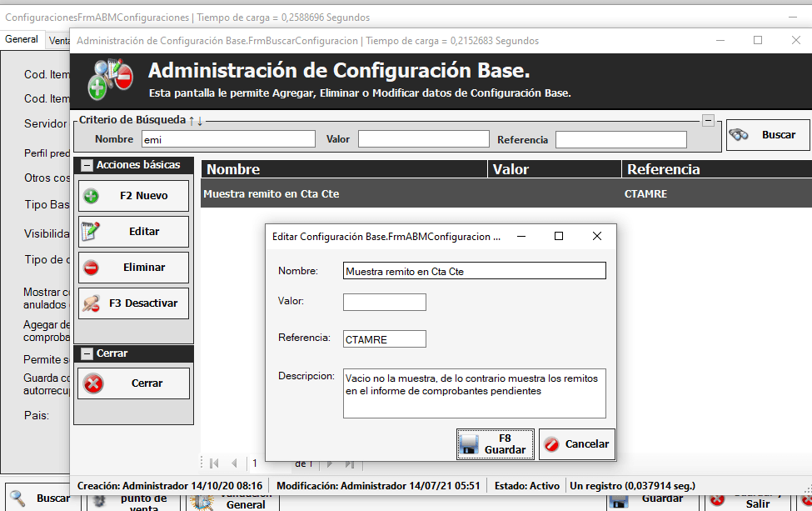Screen dimensions: 812x511
Task: Click the Descripcion text area
Action: point(474,393)
